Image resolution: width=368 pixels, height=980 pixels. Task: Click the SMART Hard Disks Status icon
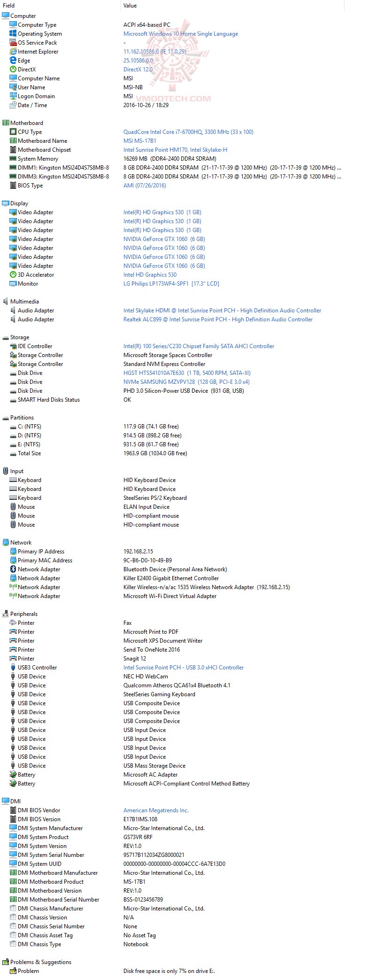tap(13, 399)
